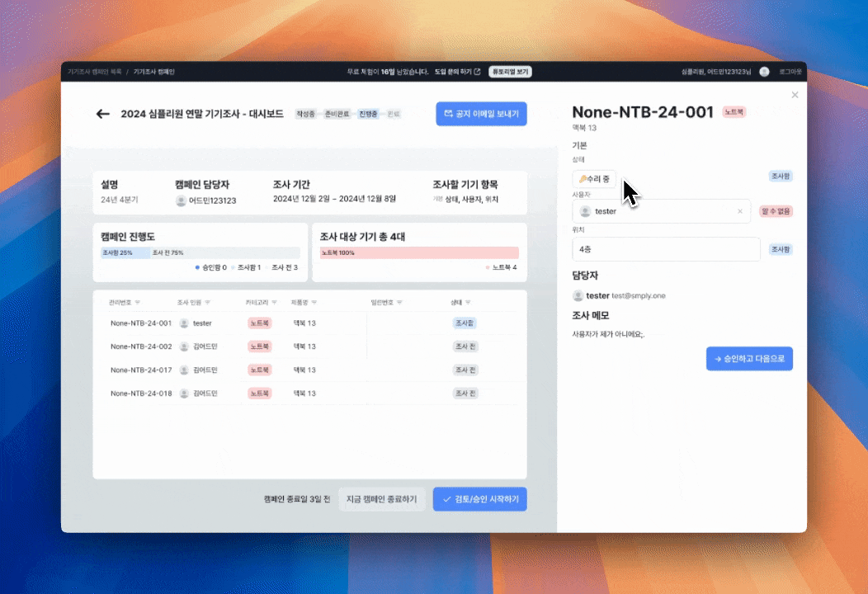868x594 pixels.
Task: Click 로그아웃 in the top bar
Action: point(790,72)
